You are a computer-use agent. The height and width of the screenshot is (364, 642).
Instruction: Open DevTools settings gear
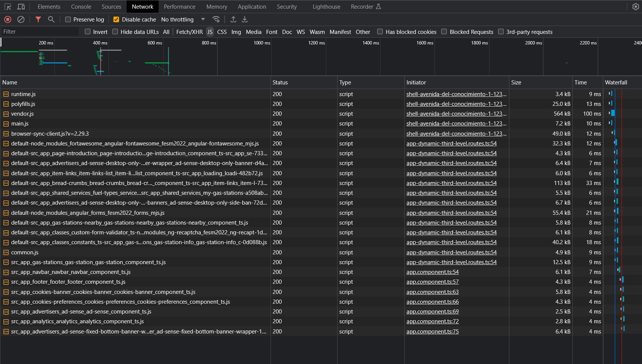[636, 6]
